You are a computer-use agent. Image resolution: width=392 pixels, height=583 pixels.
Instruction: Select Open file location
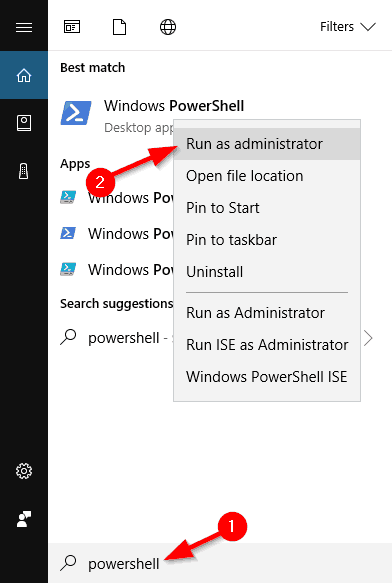[267, 176]
